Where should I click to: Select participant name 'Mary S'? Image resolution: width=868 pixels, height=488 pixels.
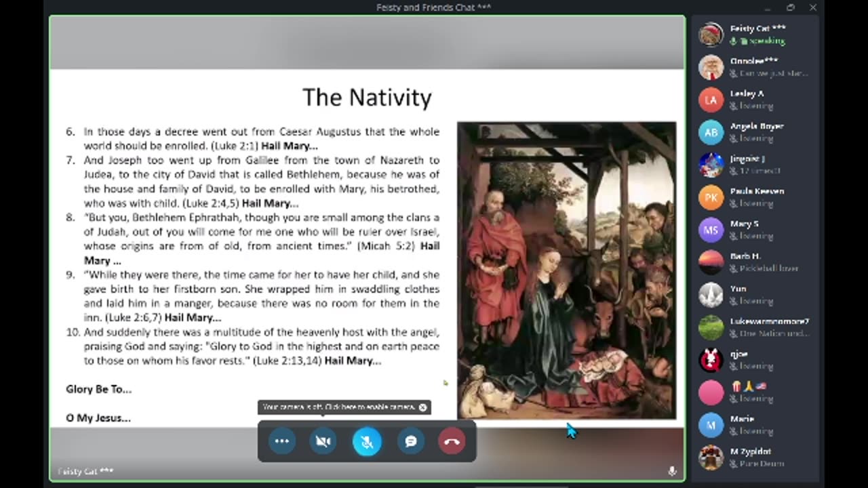coord(744,224)
